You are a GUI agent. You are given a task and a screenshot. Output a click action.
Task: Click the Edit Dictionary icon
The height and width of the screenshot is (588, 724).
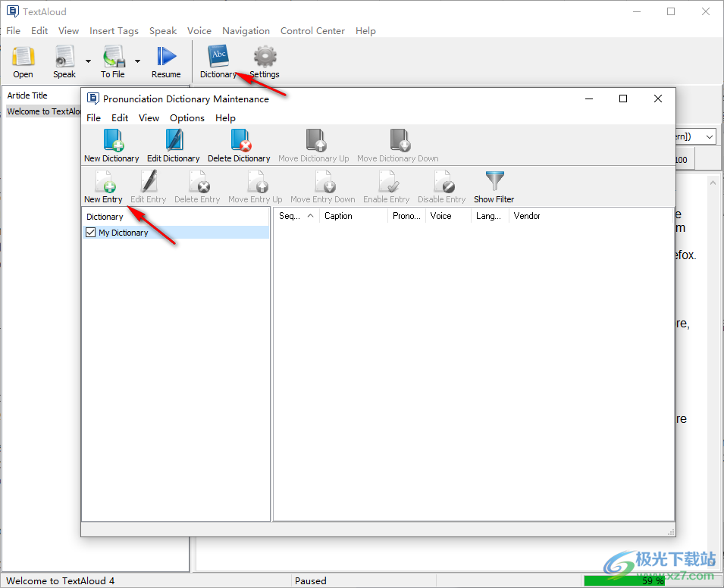[174, 140]
